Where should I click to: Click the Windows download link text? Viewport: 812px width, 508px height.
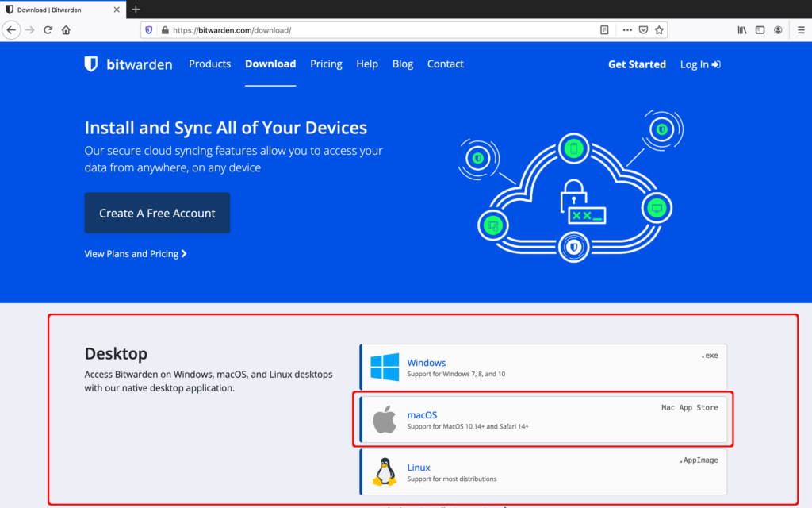(x=426, y=363)
